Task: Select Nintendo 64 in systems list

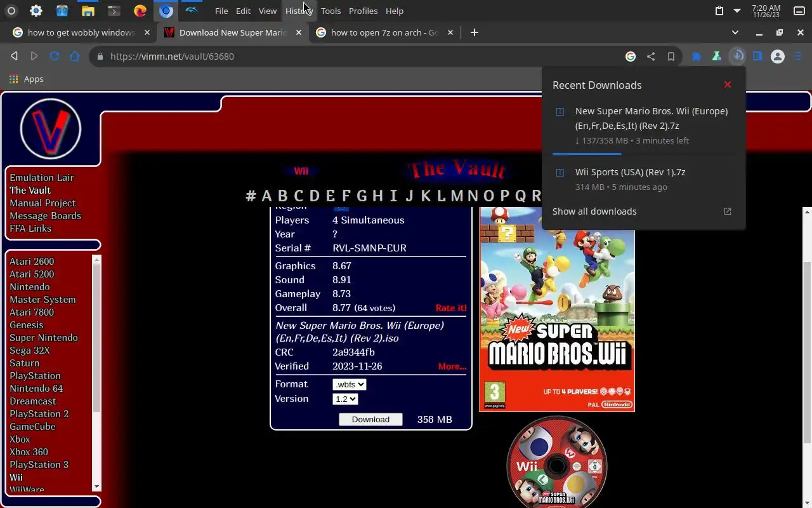Action: pos(36,389)
